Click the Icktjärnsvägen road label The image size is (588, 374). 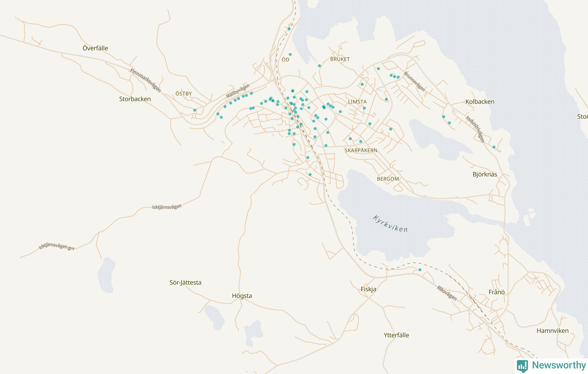point(167,207)
